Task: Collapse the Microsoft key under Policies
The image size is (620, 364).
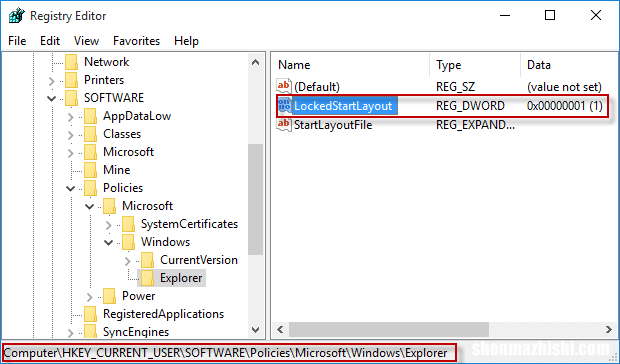Action: pos(89,206)
